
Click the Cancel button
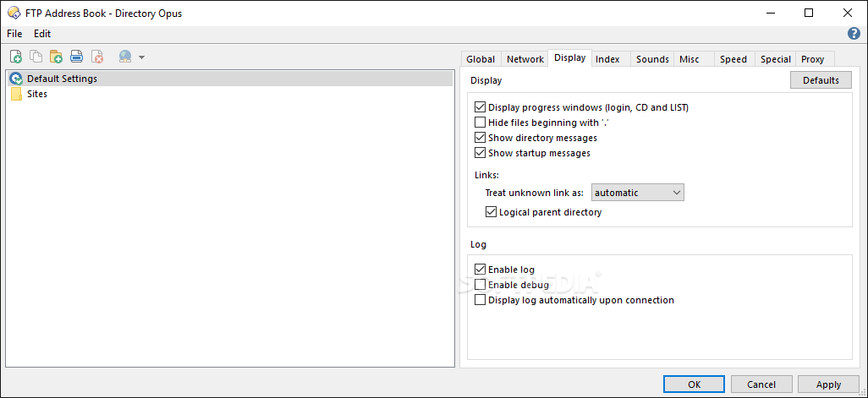pyautogui.click(x=761, y=384)
